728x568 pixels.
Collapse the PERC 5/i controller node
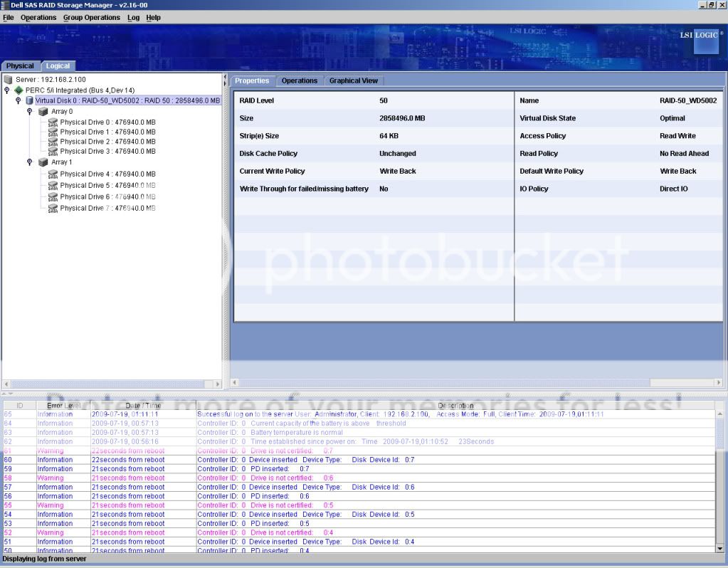7,90
